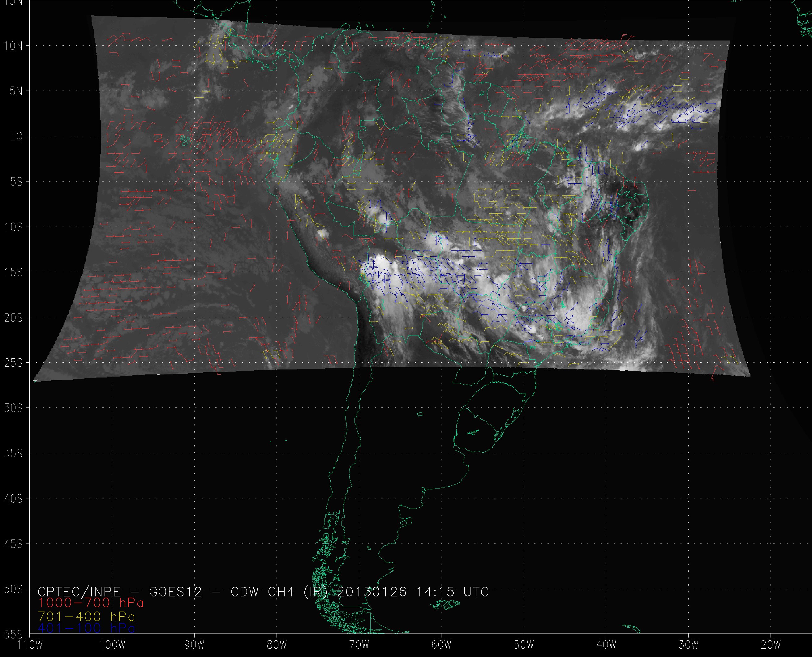This screenshot has width=812, height=657.
Task: Click the 15S latitude axis label
Action: click(x=13, y=272)
